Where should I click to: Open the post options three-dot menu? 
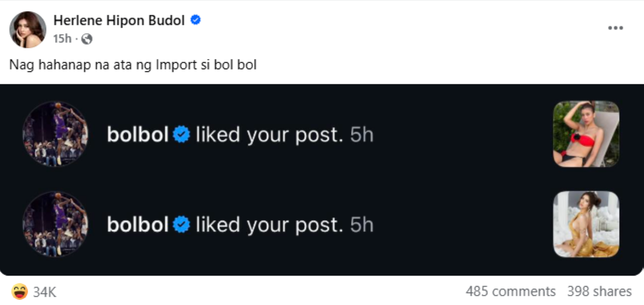[x=615, y=28]
